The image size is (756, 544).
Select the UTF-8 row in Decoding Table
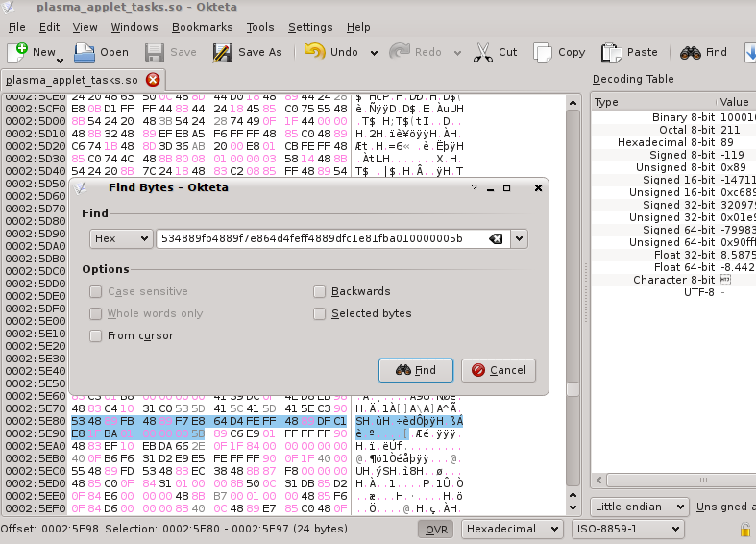click(x=673, y=292)
